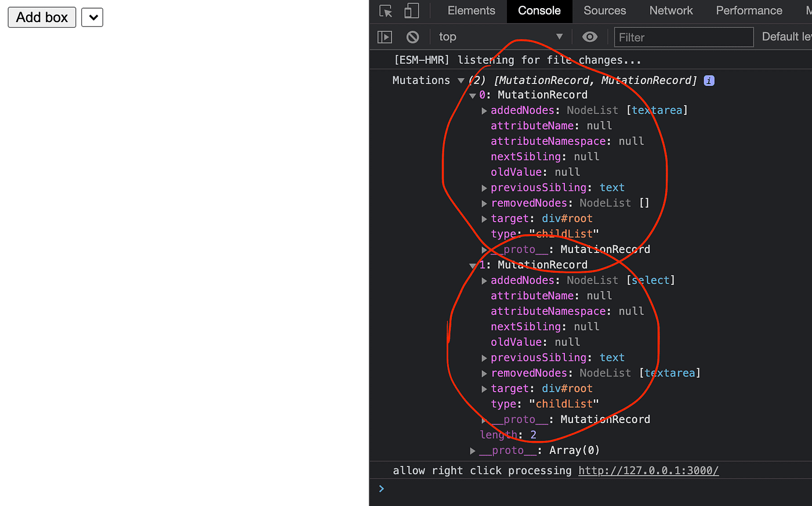Click oldValue: null in record 1
The image size is (812, 506).
coord(535,342)
